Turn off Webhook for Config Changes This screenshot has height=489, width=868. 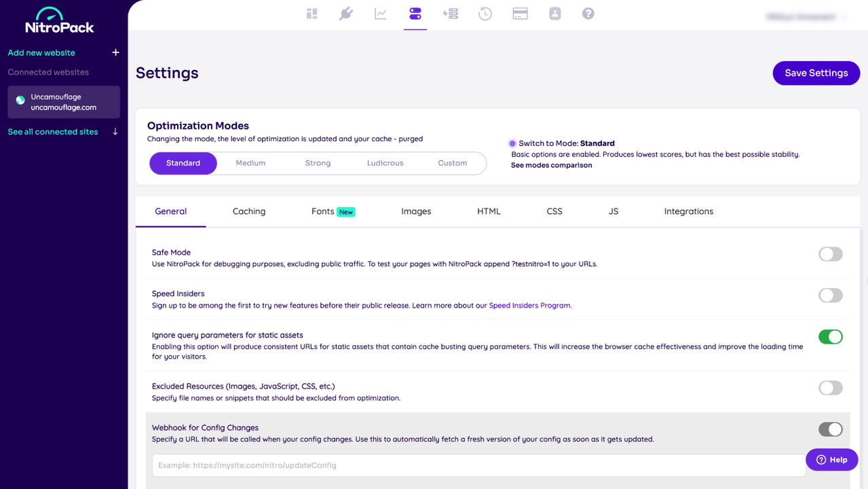[x=830, y=429]
